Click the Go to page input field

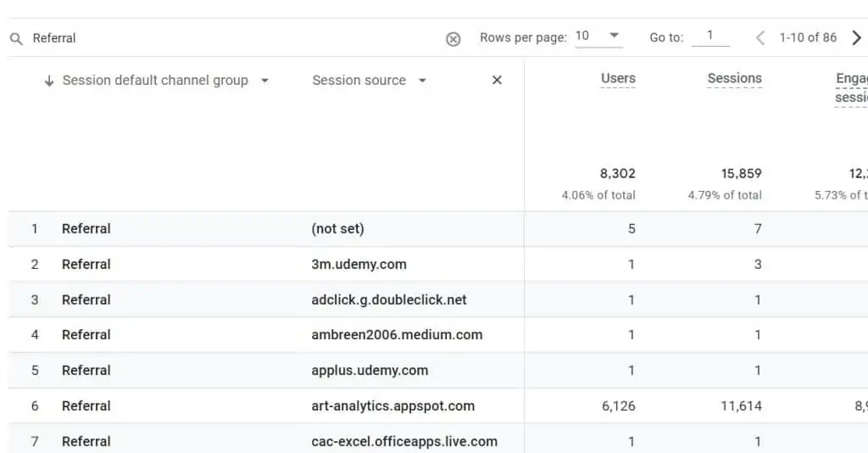click(x=710, y=36)
